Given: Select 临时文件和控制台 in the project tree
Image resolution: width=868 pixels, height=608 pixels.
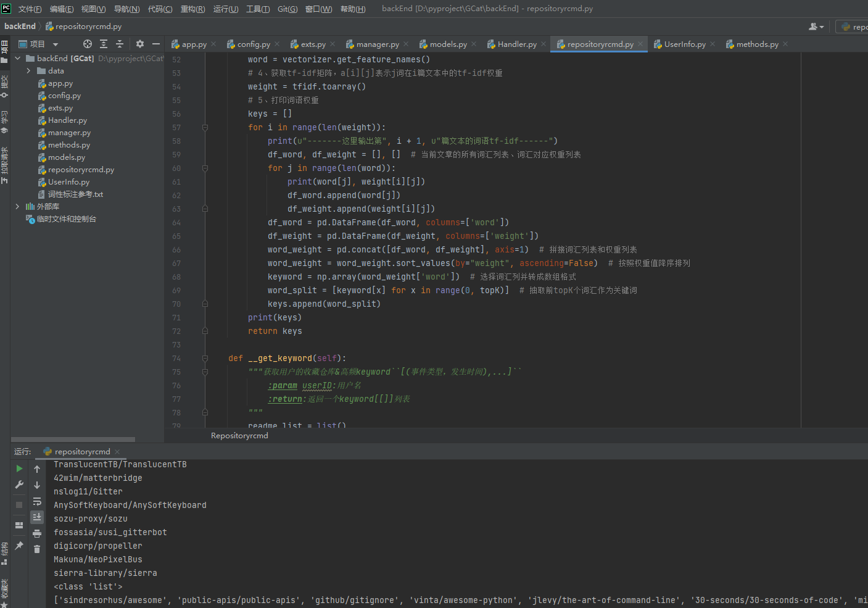Looking at the screenshot, I should pos(67,219).
